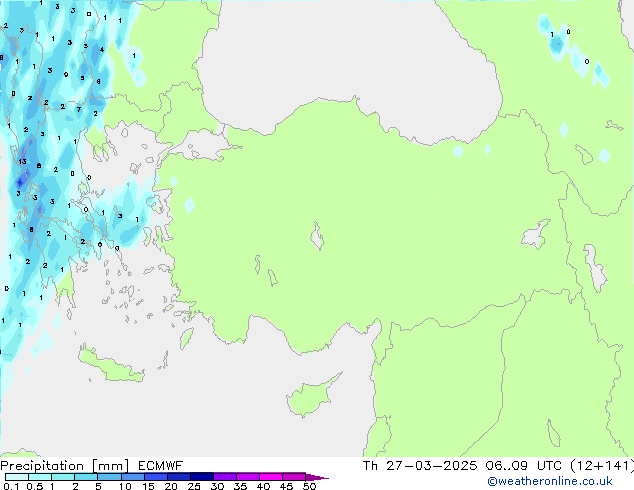Click the (12+141) forecast offset label
The image size is (634, 490).
tap(602, 465)
